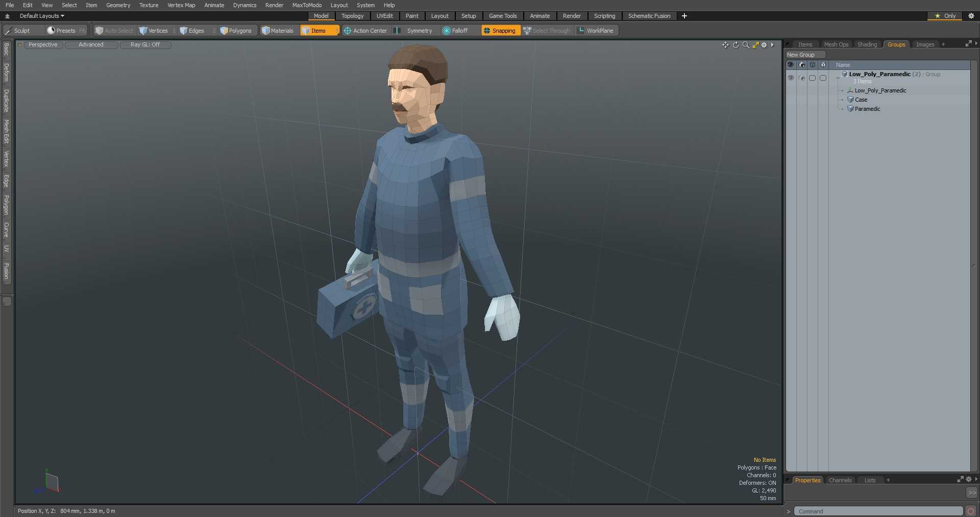Viewport: 980px width, 517px height.
Task: Click the home icon beside Default Layouts
Action: [x=7, y=16]
